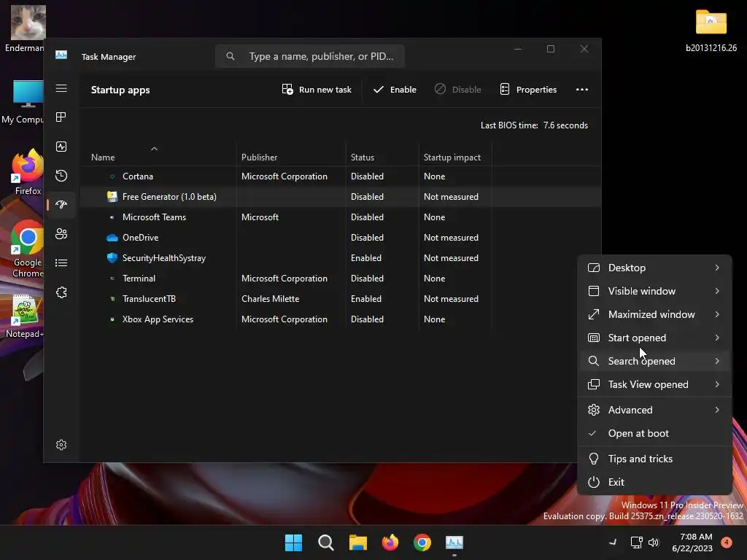Click Exit in the TranslucentTB menu
This screenshot has width=747, height=560.
point(654,483)
